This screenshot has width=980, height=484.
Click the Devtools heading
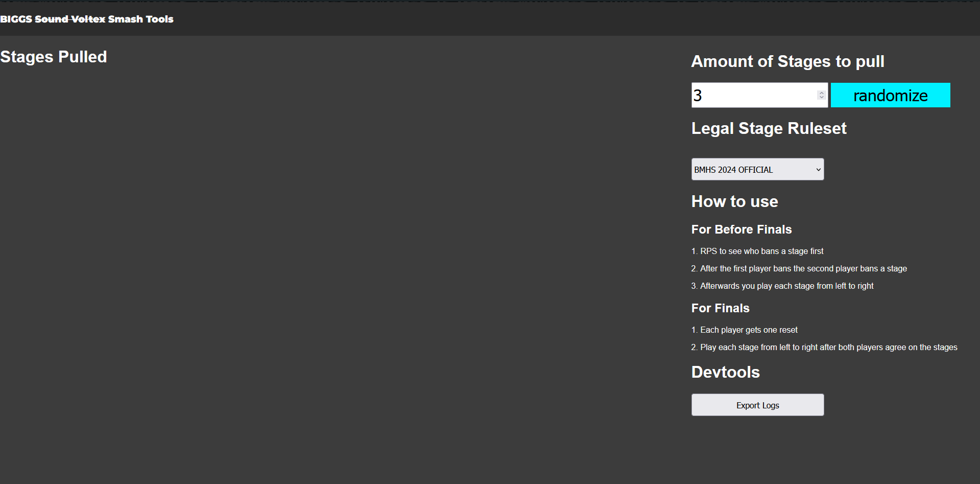click(725, 372)
